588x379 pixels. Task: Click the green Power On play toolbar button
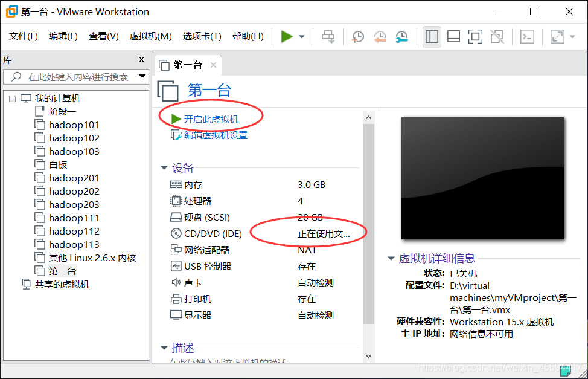(x=287, y=36)
